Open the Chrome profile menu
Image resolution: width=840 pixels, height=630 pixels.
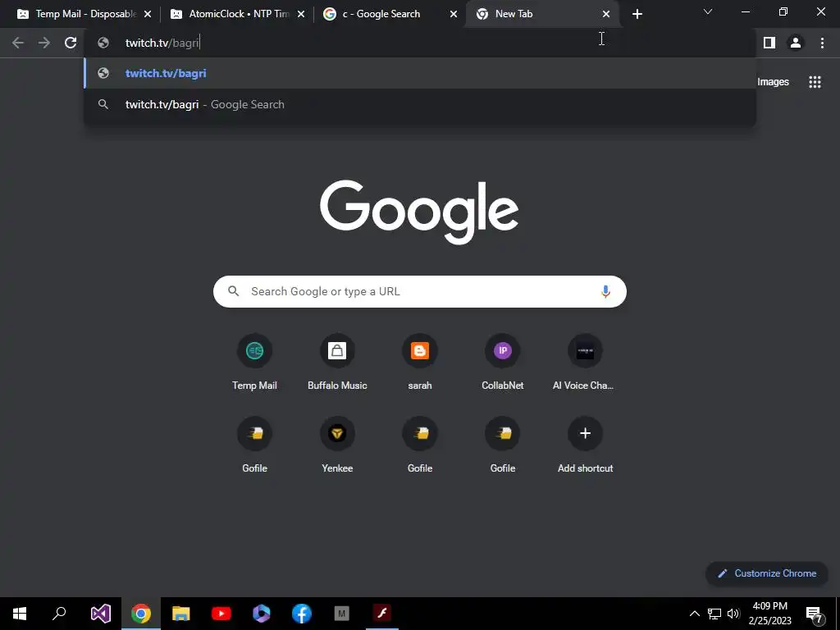tap(796, 43)
